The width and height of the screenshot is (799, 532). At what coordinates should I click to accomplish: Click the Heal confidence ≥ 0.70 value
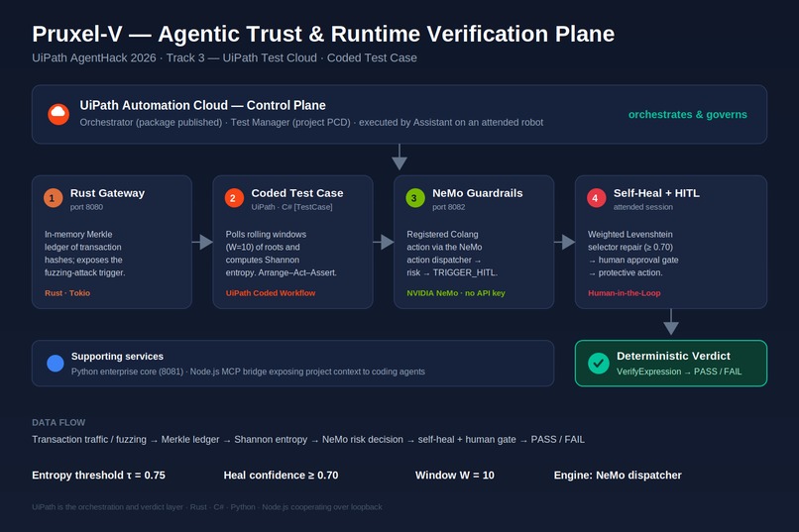(x=281, y=475)
